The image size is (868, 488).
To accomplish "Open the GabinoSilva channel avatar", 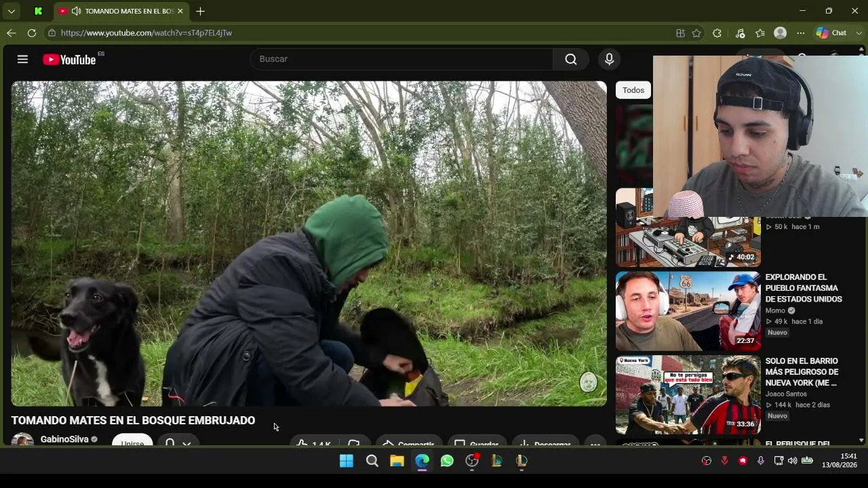I will [x=22, y=439].
